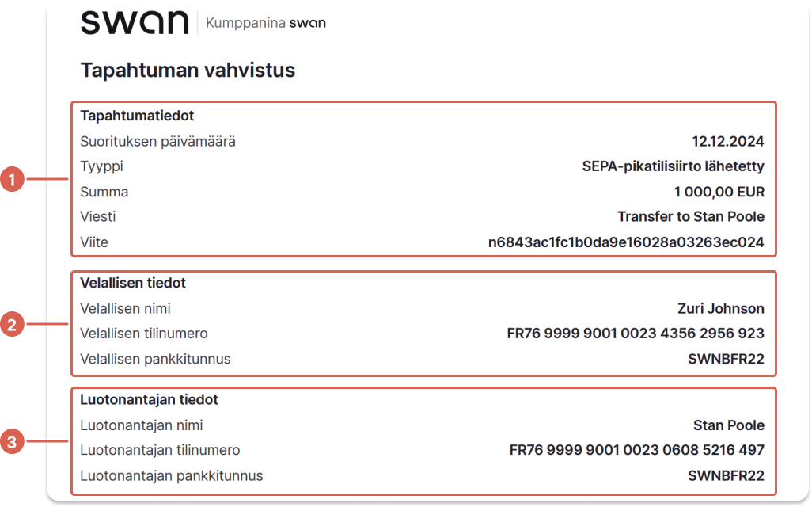The height and width of the screenshot is (507, 812).
Task: Click the red number 1 marker
Action: tap(13, 179)
